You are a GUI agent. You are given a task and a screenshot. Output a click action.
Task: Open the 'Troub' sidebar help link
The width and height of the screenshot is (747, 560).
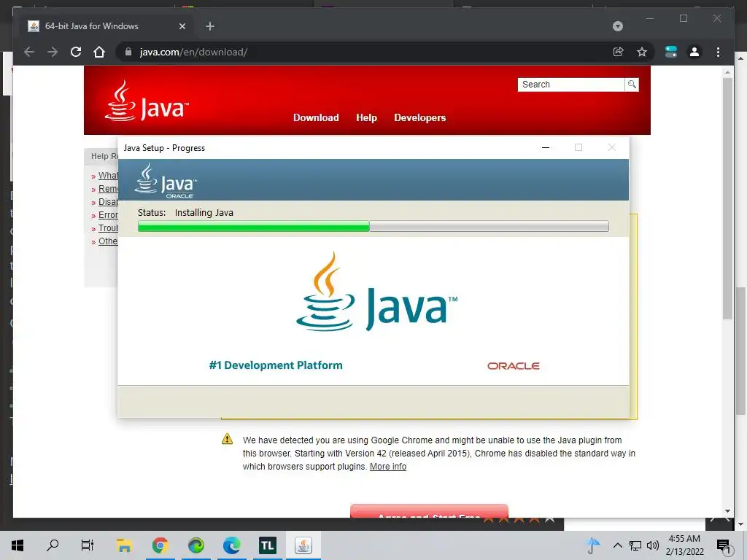(108, 228)
